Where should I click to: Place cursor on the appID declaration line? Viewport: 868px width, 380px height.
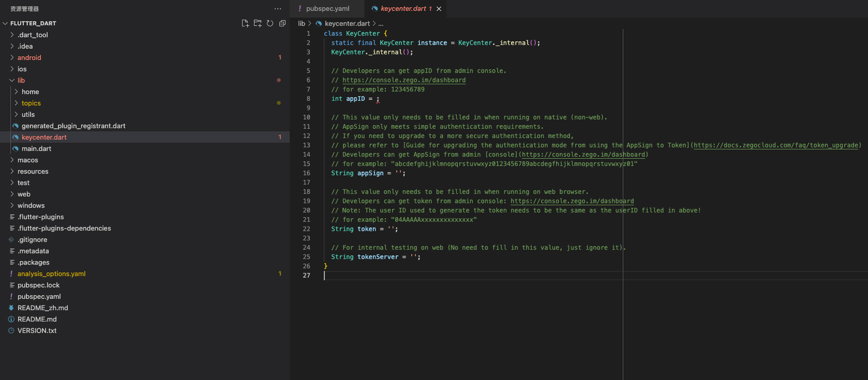355,99
